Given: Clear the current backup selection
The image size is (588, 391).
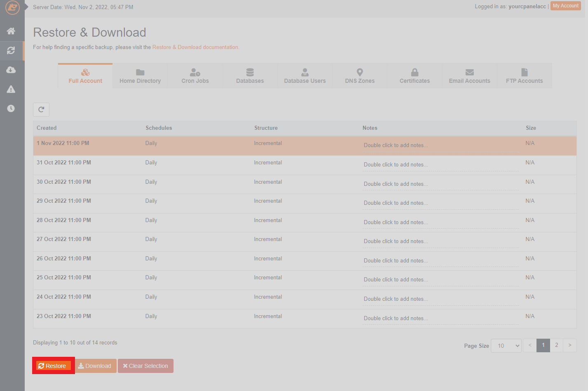Looking at the screenshot, I should pyautogui.click(x=145, y=365).
